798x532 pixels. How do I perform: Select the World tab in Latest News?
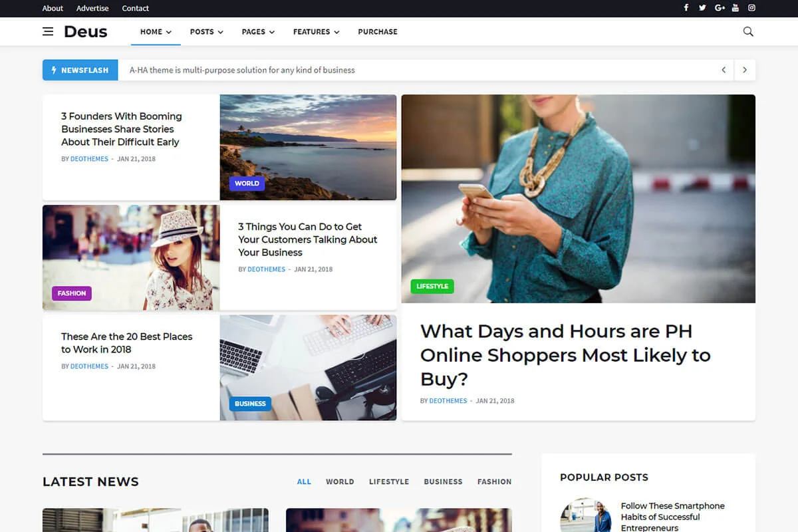tap(340, 481)
